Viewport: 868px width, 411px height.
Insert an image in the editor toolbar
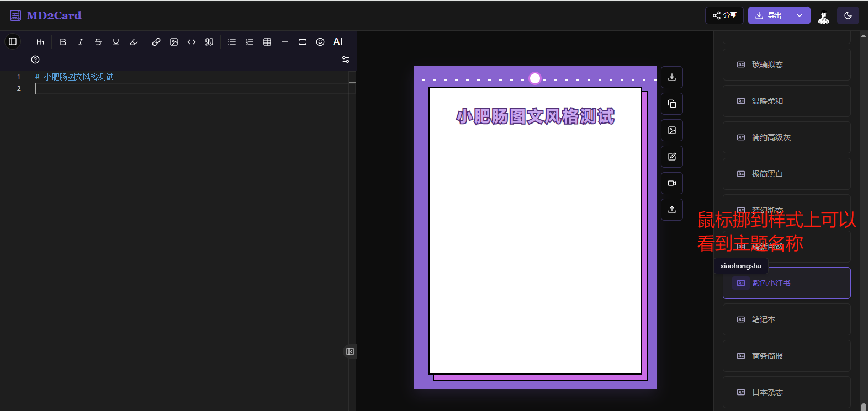pyautogui.click(x=174, y=42)
